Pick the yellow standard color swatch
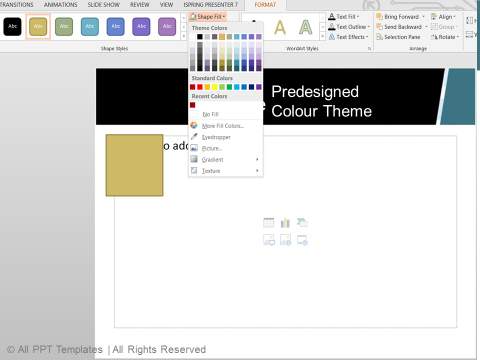Screen dimensions: 480x360 pyautogui.click(x=215, y=87)
